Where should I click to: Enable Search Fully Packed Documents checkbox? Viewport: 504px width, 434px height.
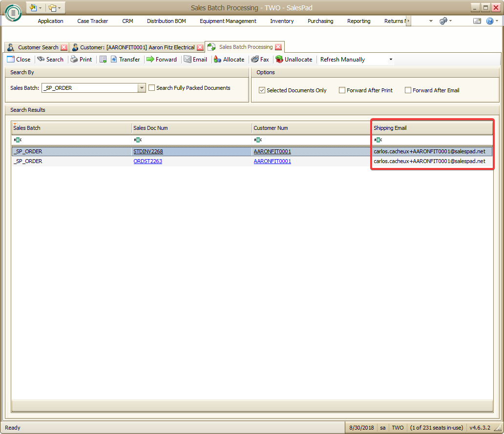point(152,88)
